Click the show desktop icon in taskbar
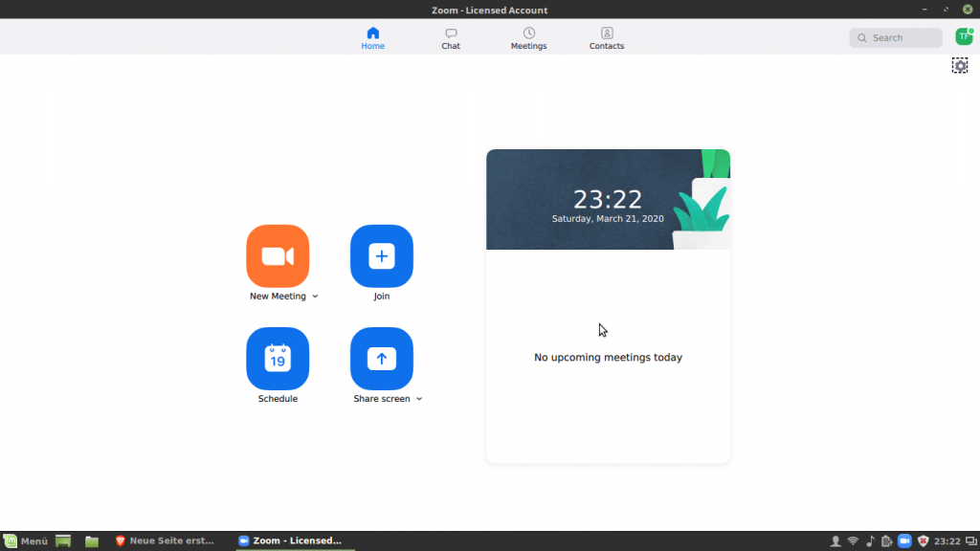The image size is (980, 551). 63,541
